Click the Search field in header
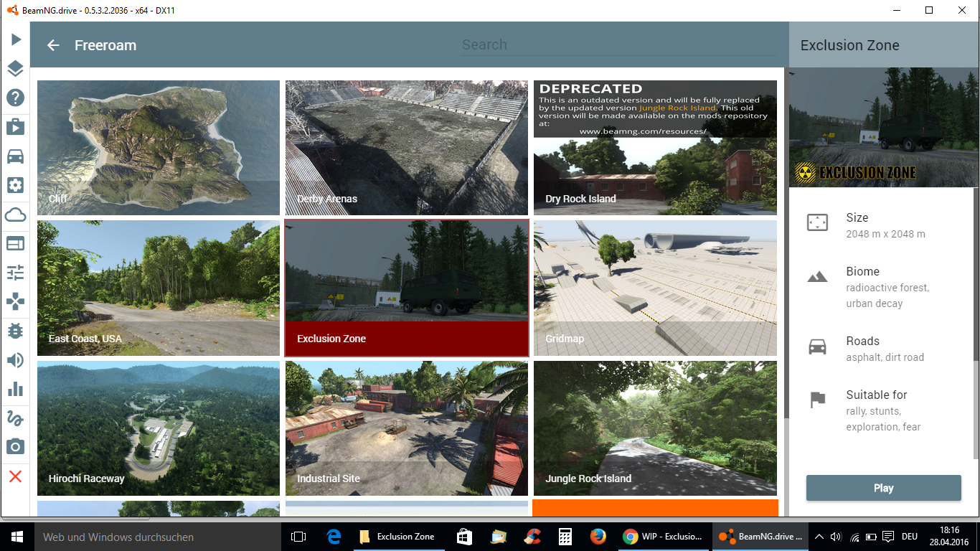Viewport: 980px width, 551px height. 618,44
